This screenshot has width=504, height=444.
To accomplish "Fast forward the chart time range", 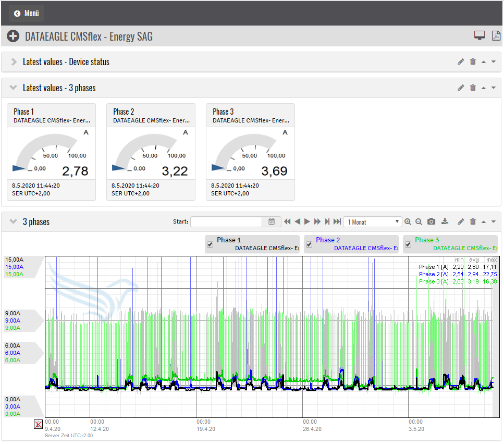I will tap(317, 221).
